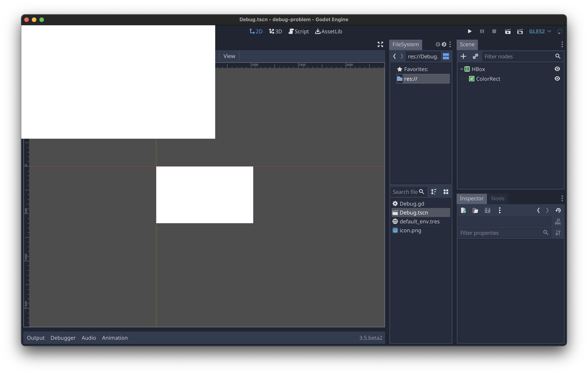Open the Debugger panel

[63, 338]
